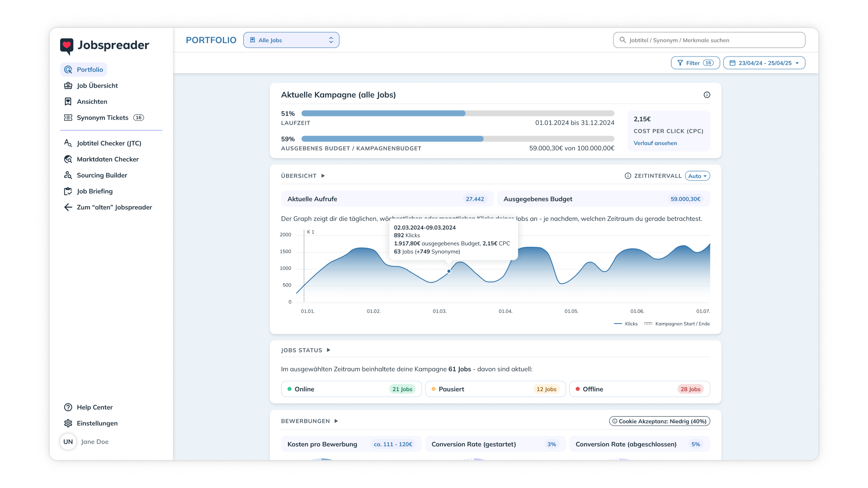Open the date range 23/04/24 - 25/04/25 picker
This screenshot has width=868, height=488.
point(764,63)
